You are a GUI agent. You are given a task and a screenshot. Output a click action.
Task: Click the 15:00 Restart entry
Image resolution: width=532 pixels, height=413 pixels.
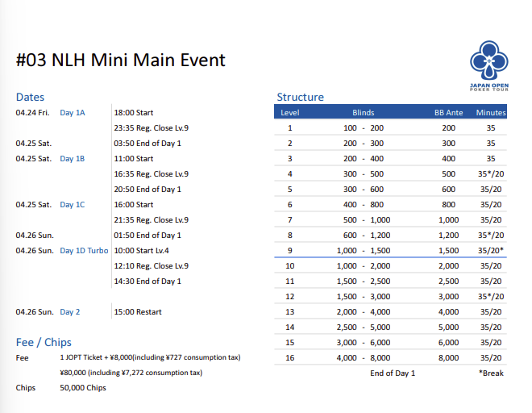[x=138, y=312]
